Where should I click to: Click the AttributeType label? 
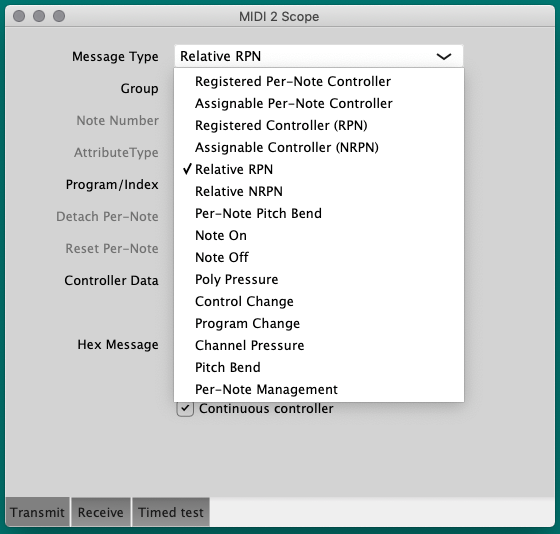tap(116, 153)
